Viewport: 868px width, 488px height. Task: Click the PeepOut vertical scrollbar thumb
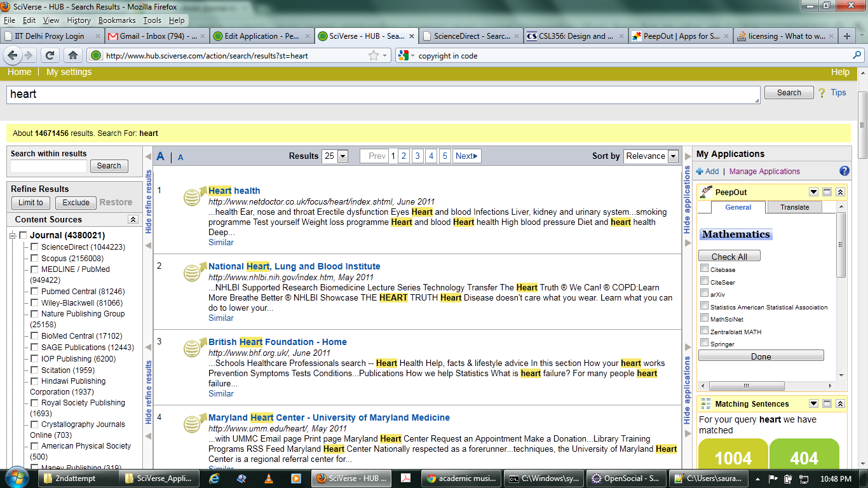(x=841, y=245)
